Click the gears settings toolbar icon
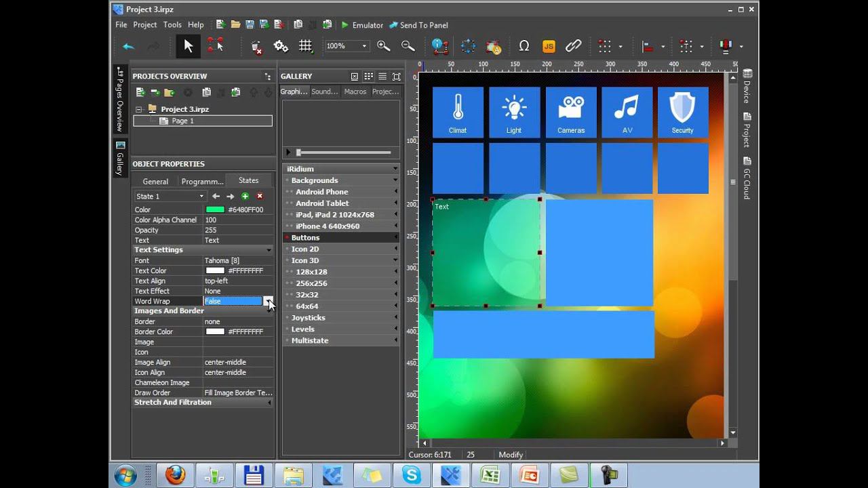The width and height of the screenshot is (868, 488). (281, 46)
